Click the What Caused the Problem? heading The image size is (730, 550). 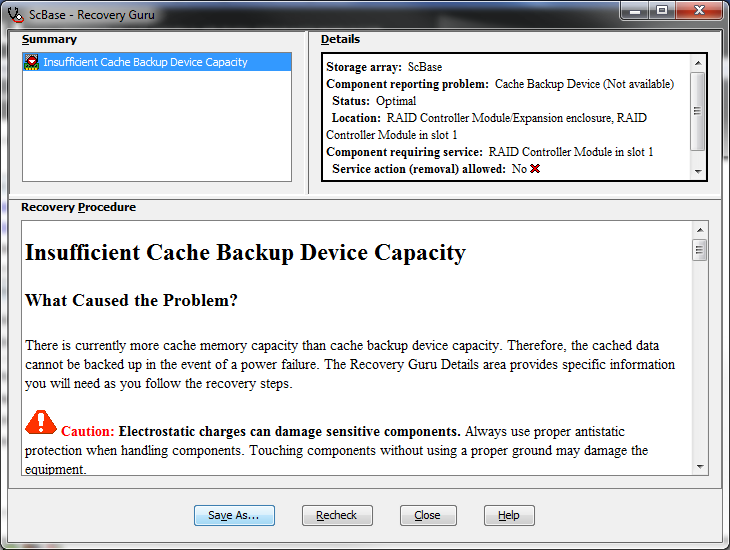coord(131,300)
